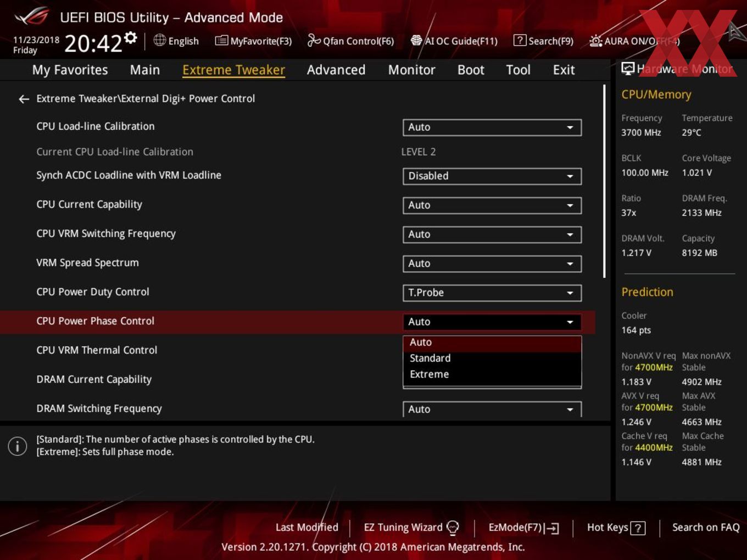Open Synch ACDC Loadline dropdown showing Disabled
This screenshot has height=560, width=747.
pyautogui.click(x=492, y=176)
